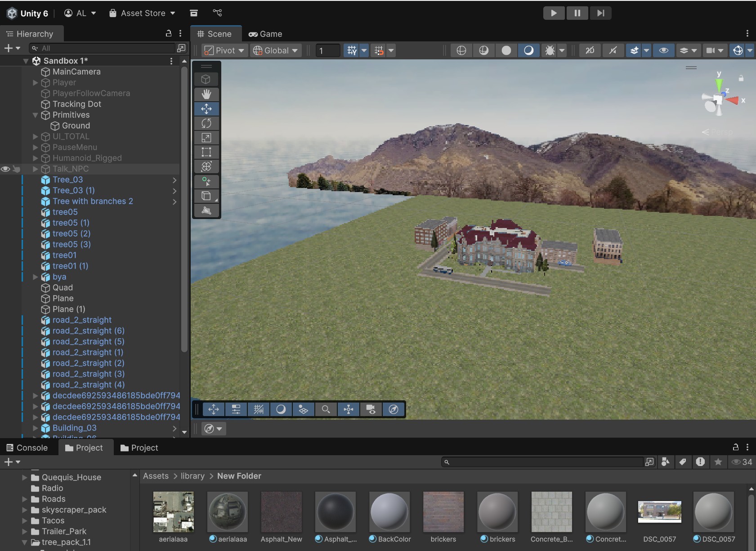This screenshot has width=756, height=551.
Task: Open the Global handle rotation dropdown
Action: tap(276, 50)
